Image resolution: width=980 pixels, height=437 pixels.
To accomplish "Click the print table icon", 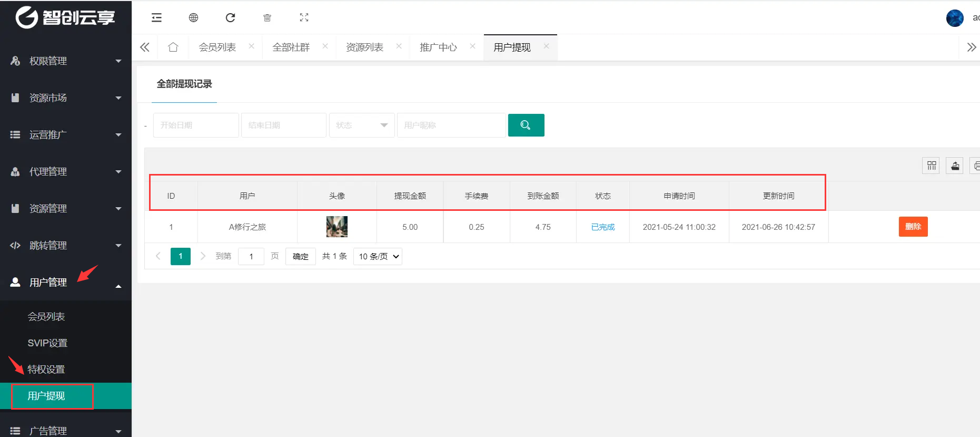I will click(x=975, y=166).
